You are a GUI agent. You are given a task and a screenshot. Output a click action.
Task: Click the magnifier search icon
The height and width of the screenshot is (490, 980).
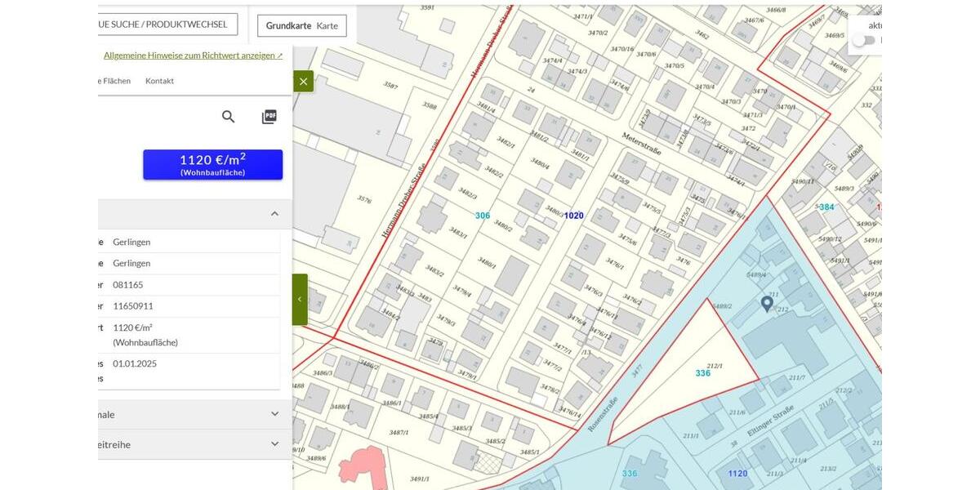pyautogui.click(x=229, y=117)
